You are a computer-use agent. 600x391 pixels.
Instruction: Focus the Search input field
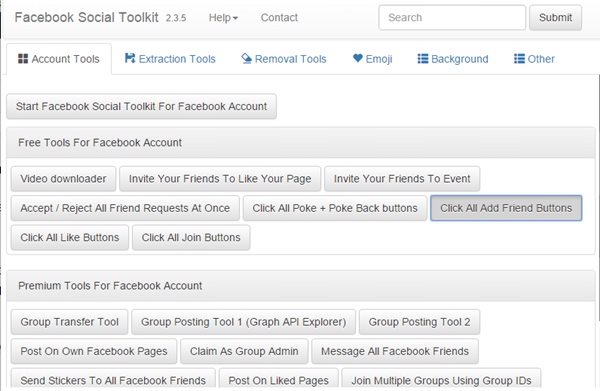452,18
